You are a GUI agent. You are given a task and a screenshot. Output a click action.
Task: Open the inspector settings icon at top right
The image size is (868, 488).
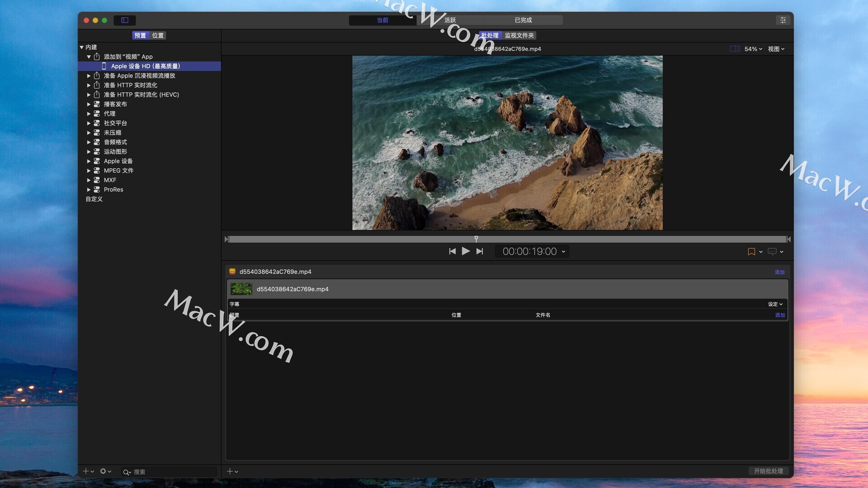pyautogui.click(x=783, y=20)
